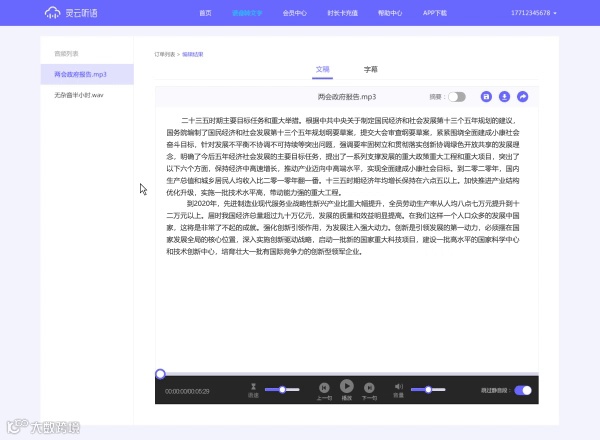Download the transcript with the download icon
600x440 pixels.
(504, 97)
